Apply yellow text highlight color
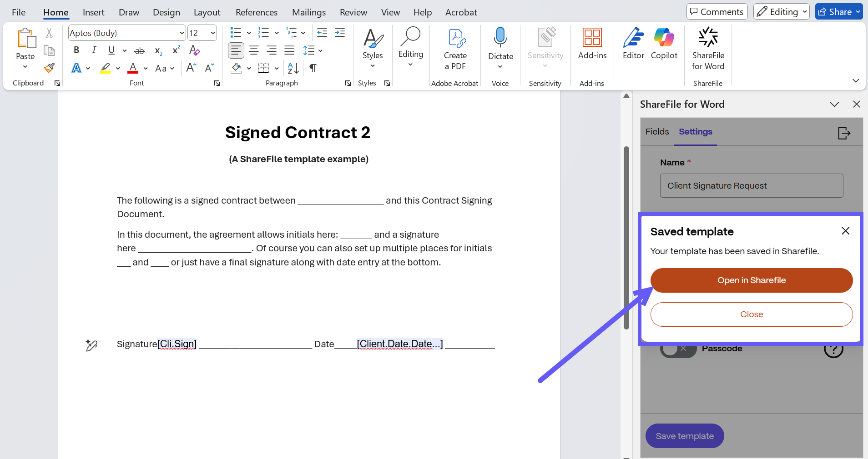 click(106, 68)
